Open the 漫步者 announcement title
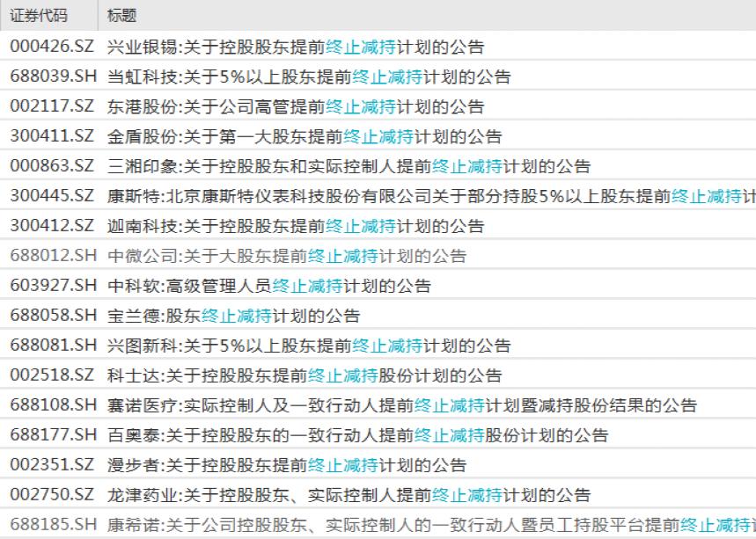This screenshot has height=539, width=756. (x=287, y=465)
